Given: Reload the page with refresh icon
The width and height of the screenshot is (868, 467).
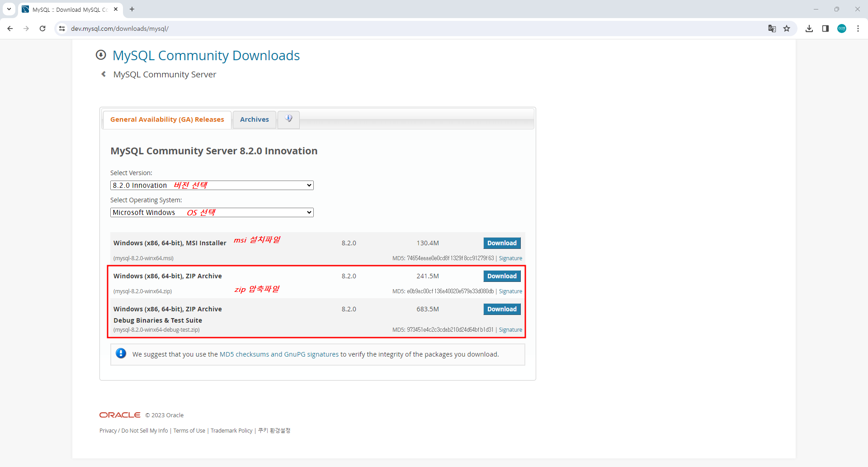Looking at the screenshot, I should 42,29.
